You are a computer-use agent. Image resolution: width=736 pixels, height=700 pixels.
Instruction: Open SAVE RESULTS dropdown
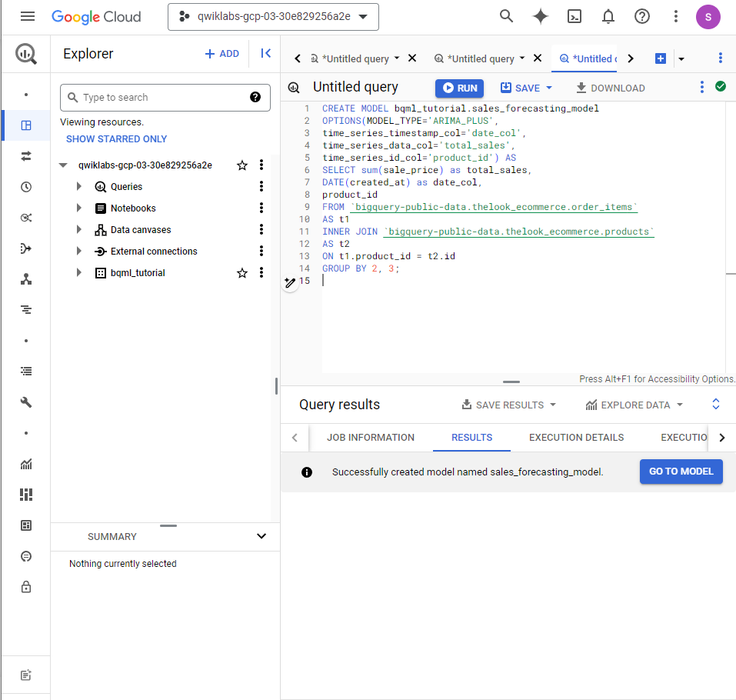[509, 405]
